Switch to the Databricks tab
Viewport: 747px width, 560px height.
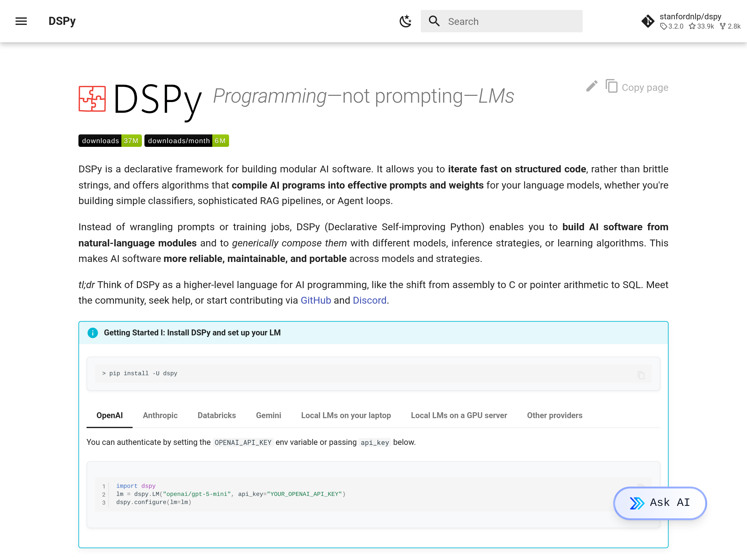(x=216, y=416)
